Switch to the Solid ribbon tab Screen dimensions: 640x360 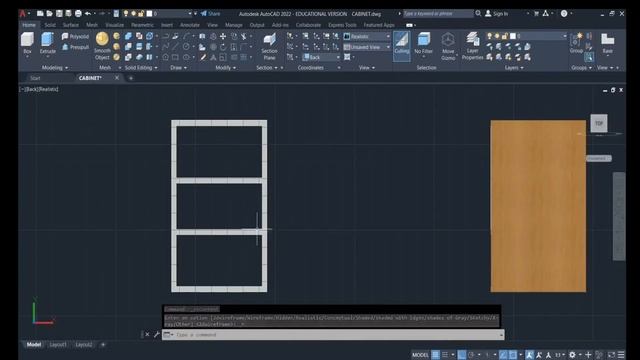click(50, 25)
